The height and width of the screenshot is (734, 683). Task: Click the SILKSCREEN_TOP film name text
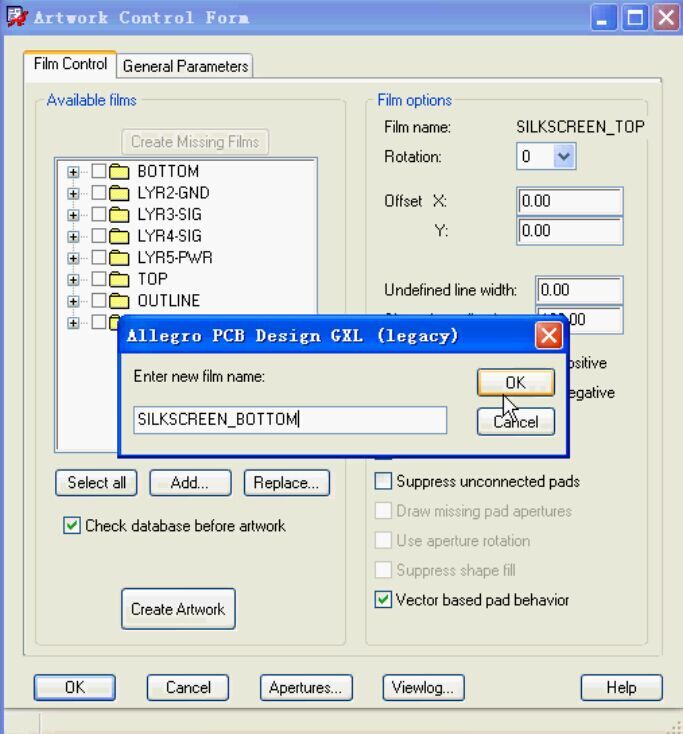(580, 127)
